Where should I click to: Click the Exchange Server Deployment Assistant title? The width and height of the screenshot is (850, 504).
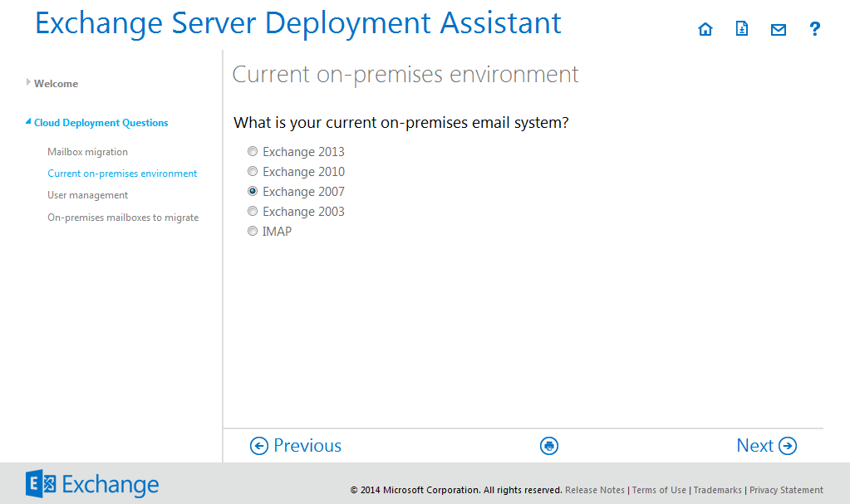(x=298, y=23)
